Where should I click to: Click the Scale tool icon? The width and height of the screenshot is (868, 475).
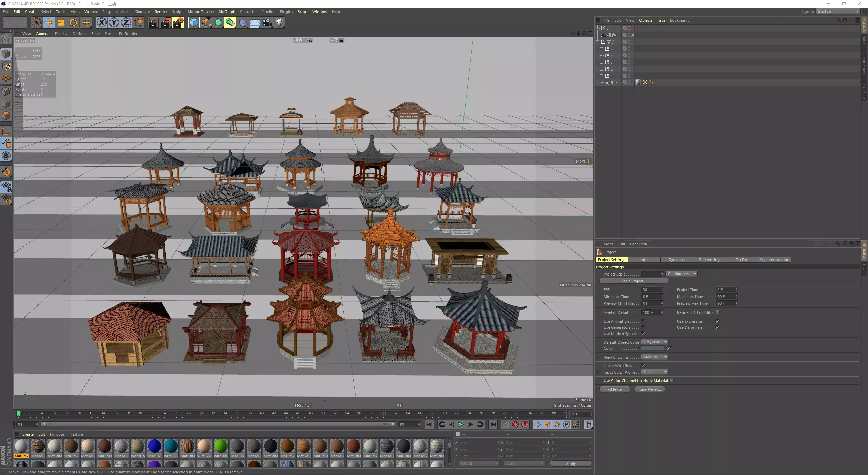[61, 23]
